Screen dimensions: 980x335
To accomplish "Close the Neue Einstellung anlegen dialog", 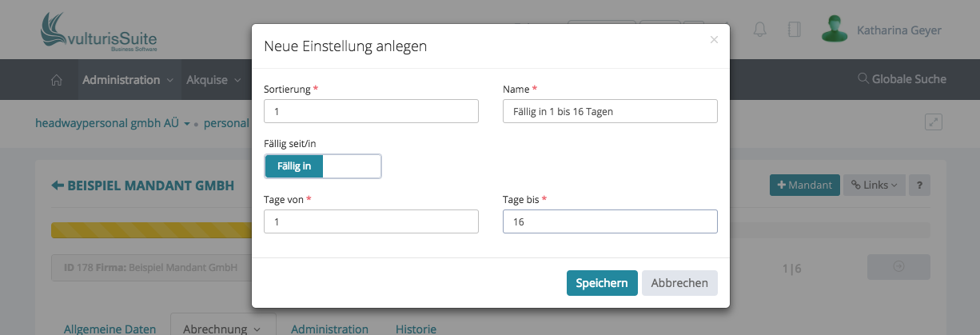I will (714, 39).
